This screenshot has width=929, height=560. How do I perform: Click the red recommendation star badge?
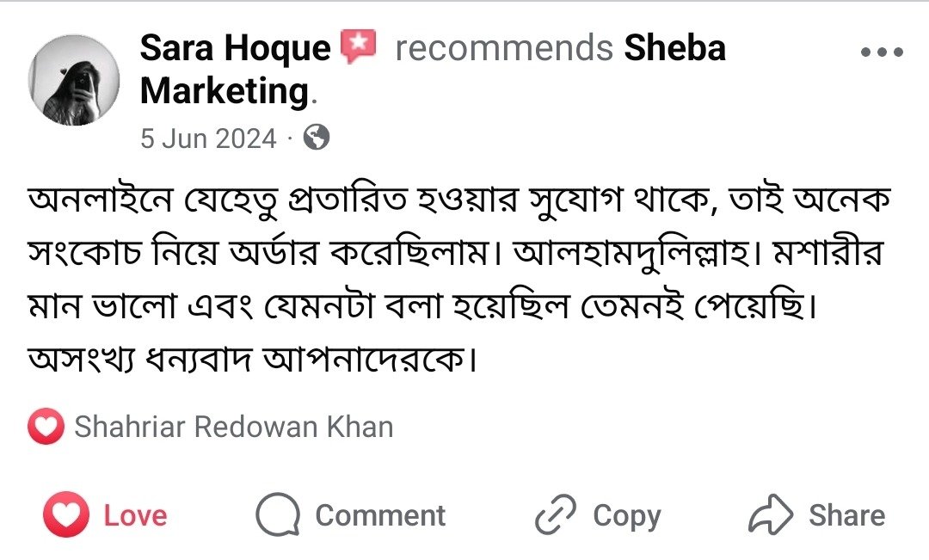pos(359,47)
